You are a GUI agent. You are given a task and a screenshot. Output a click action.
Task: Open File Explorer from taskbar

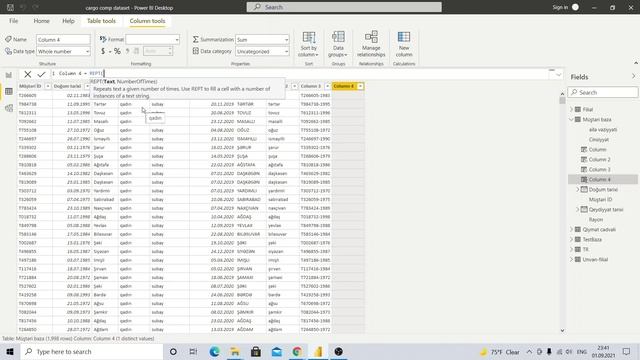[235, 351]
